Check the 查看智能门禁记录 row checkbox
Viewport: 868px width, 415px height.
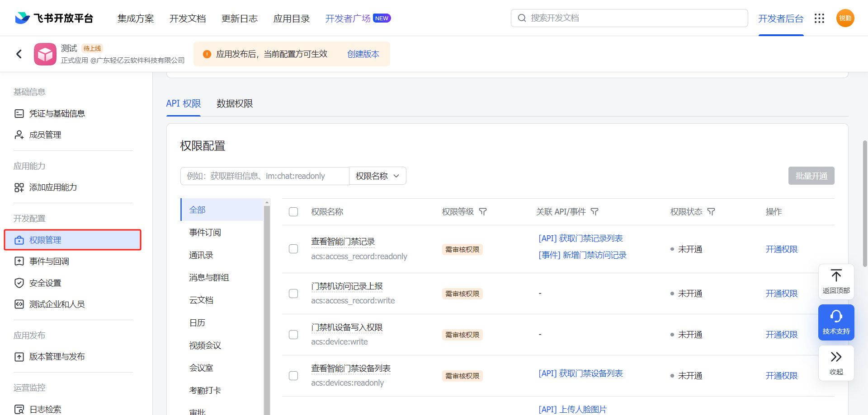pyautogui.click(x=293, y=249)
